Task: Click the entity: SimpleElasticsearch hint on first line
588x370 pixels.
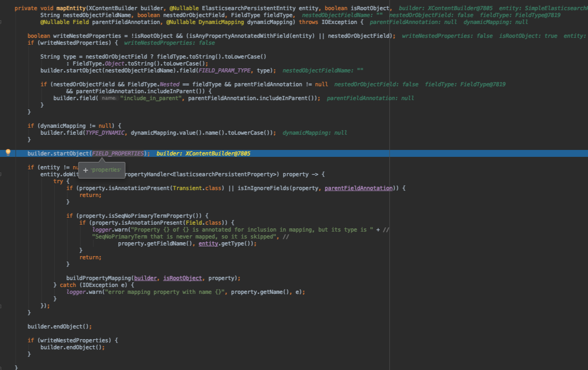Action: (x=543, y=8)
